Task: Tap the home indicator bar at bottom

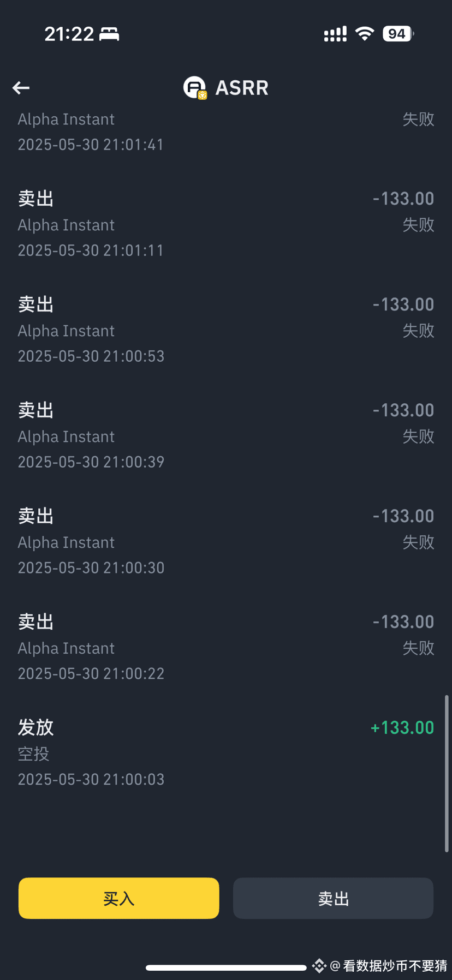Action: pyautogui.click(x=226, y=968)
